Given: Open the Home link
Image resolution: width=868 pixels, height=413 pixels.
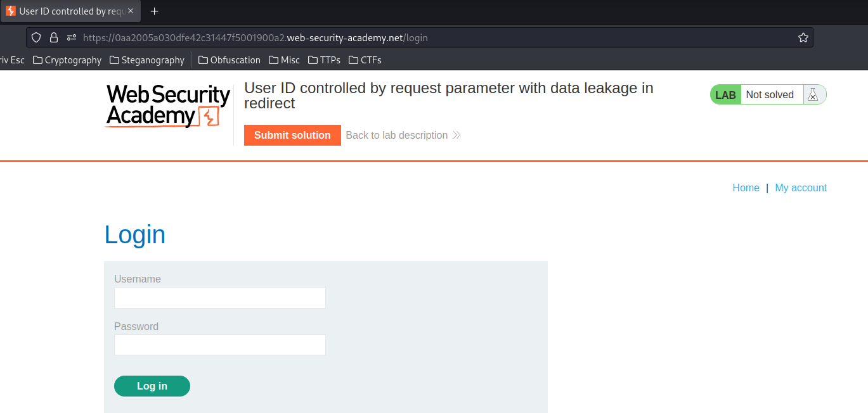Looking at the screenshot, I should click(x=746, y=187).
